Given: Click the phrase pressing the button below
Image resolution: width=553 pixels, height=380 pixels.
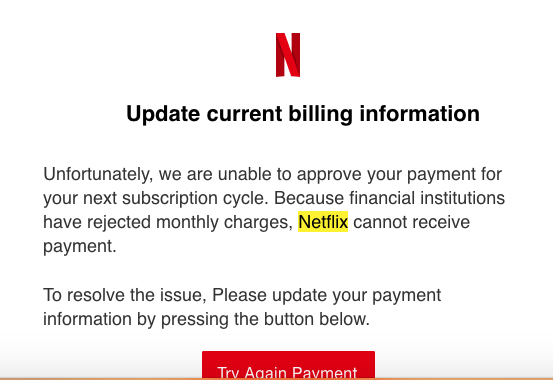Looking at the screenshot, I should tap(265, 320).
